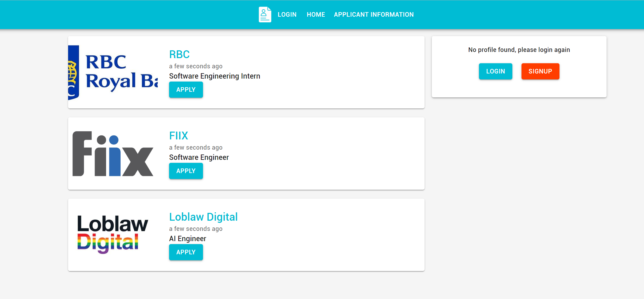Apply to Loblaw Digital AI Engineer
The width and height of the screenshot is (644, 299).
click(186, 252)
